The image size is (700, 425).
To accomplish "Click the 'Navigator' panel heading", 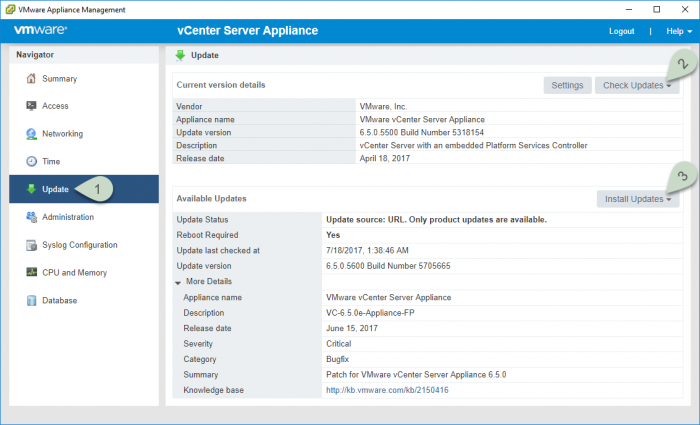I will point(35,54).
